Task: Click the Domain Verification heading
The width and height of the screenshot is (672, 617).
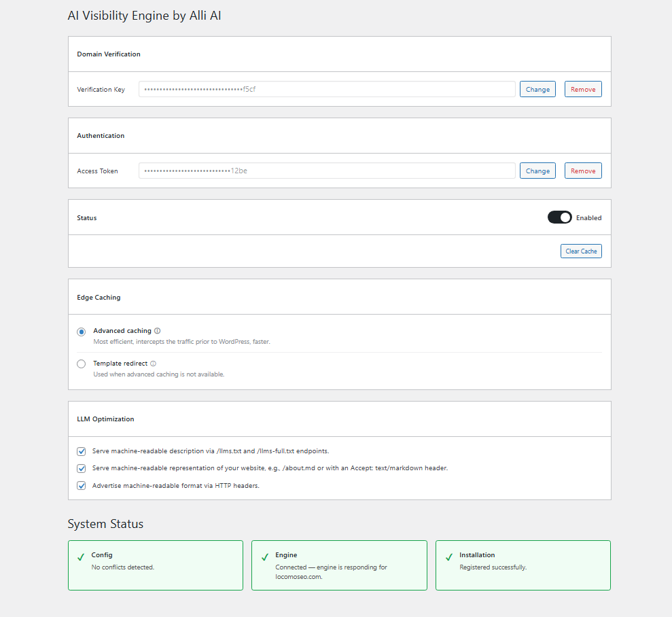Action: 109,54
